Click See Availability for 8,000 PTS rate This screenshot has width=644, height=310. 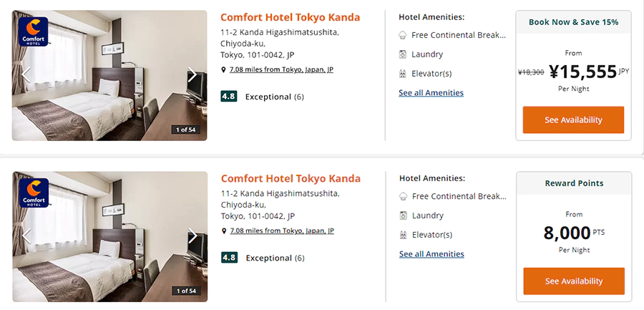[x=574, y=281]
